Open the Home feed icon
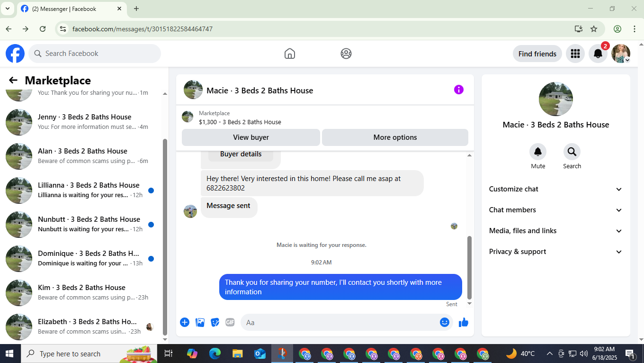Viewport: 644px width, 363px height. point(290,54)
